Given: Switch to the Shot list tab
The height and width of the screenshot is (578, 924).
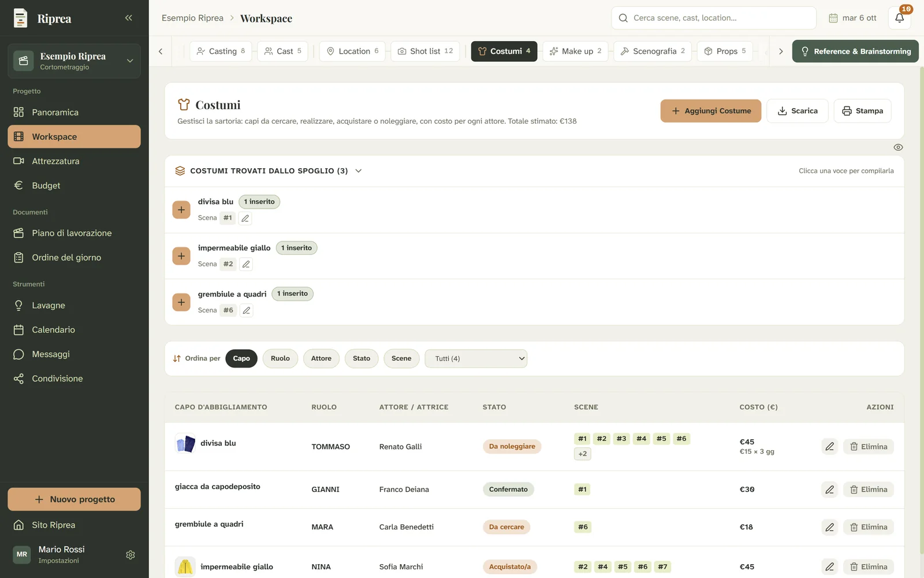Looking at the screenshot, I should 425,51.
